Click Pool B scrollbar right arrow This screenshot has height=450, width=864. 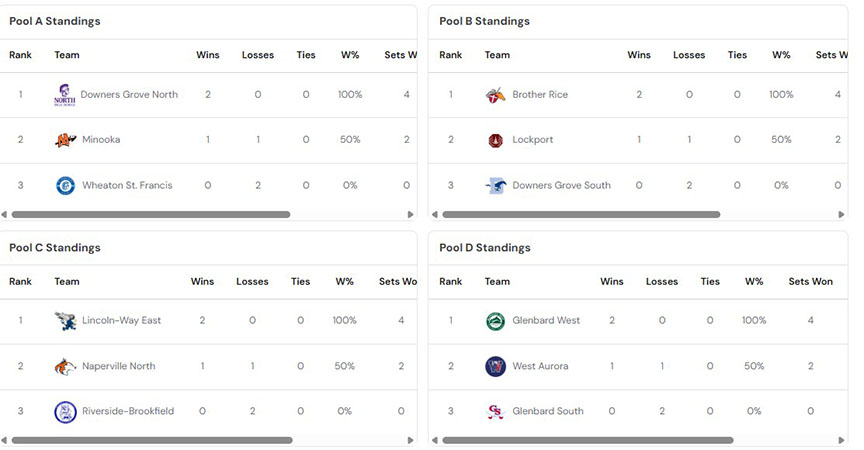pyautogui.click(x=841, y=214)
